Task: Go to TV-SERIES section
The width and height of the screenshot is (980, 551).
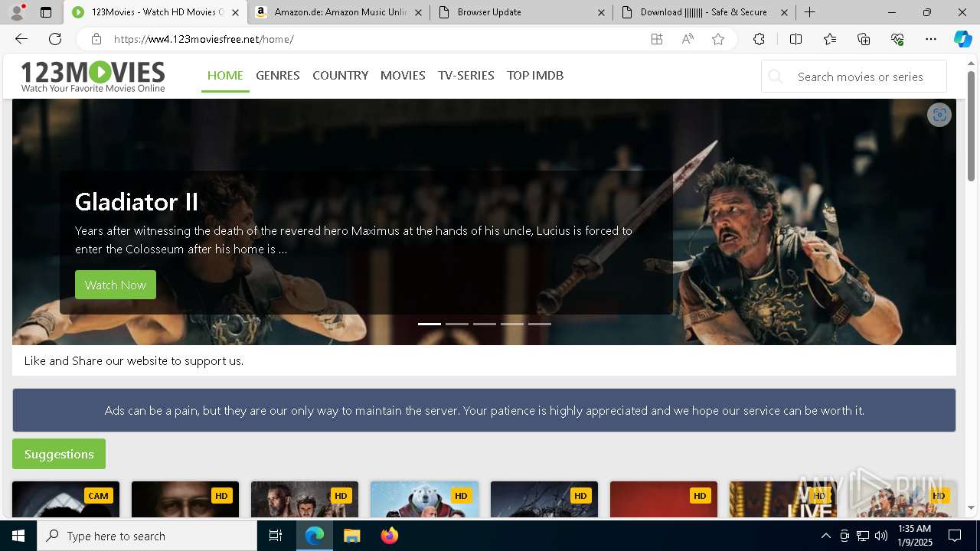Action: 466,75
